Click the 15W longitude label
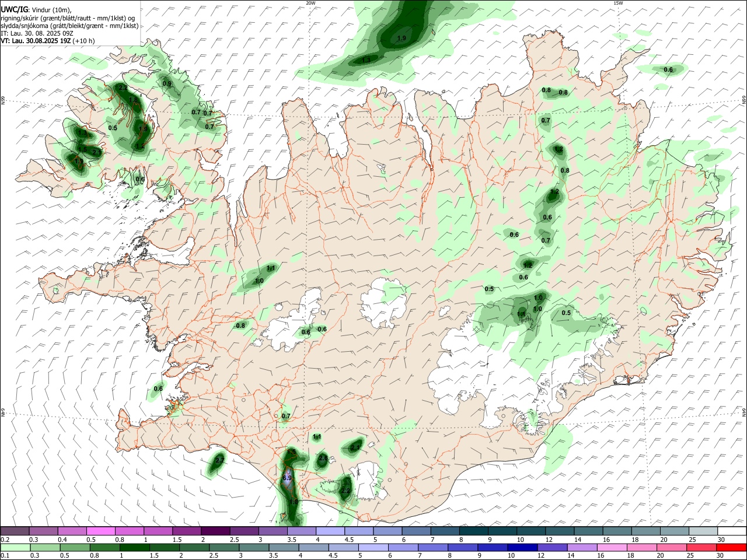 click(617, 3)
